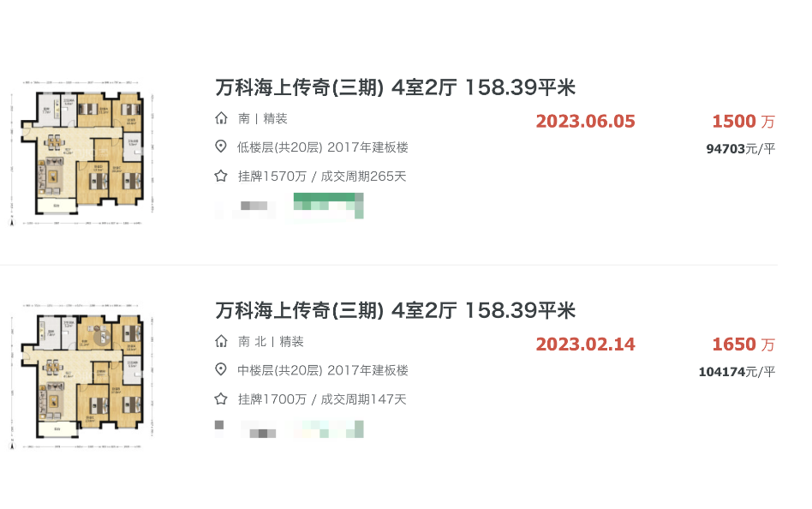812x509 pixels.
Task: Click green blurred tag in first listing
Action: coord(328,206)
